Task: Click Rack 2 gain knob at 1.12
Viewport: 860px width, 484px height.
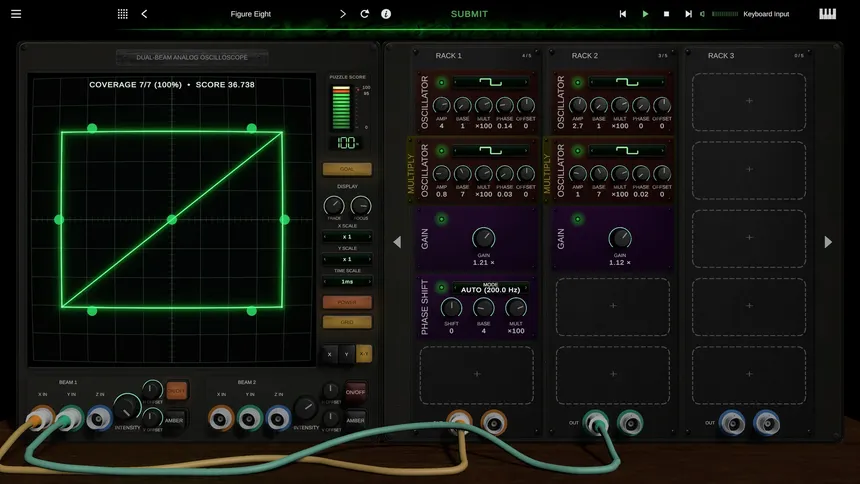Action: tap(620, 238)
